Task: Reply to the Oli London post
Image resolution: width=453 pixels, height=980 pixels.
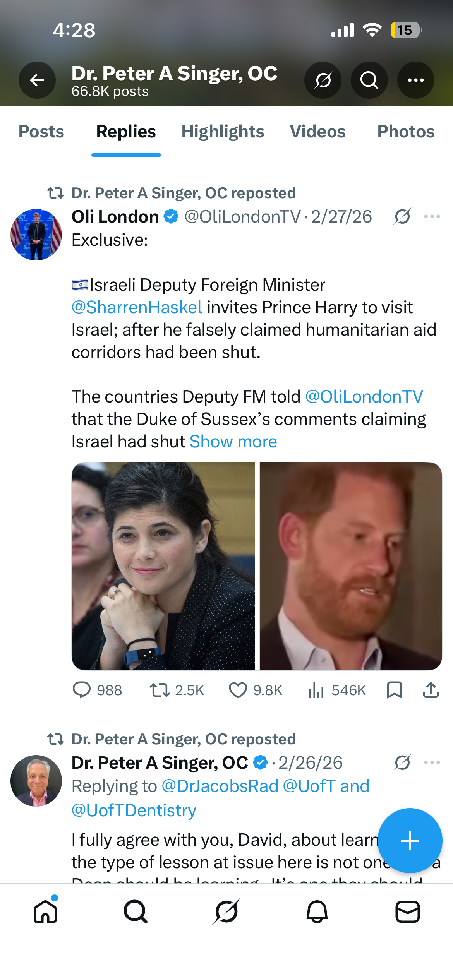Action: (98, 690)
